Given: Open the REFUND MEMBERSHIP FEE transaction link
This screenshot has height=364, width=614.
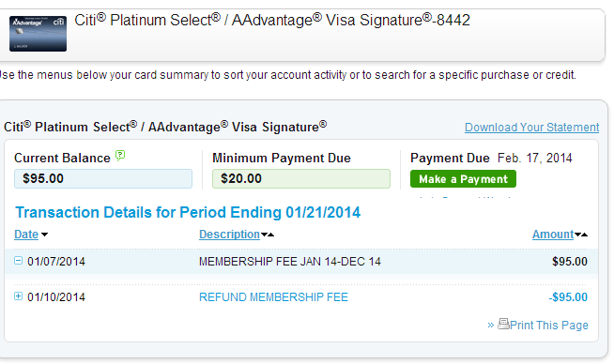Looking at the screenshot, I should pos(273,297).
